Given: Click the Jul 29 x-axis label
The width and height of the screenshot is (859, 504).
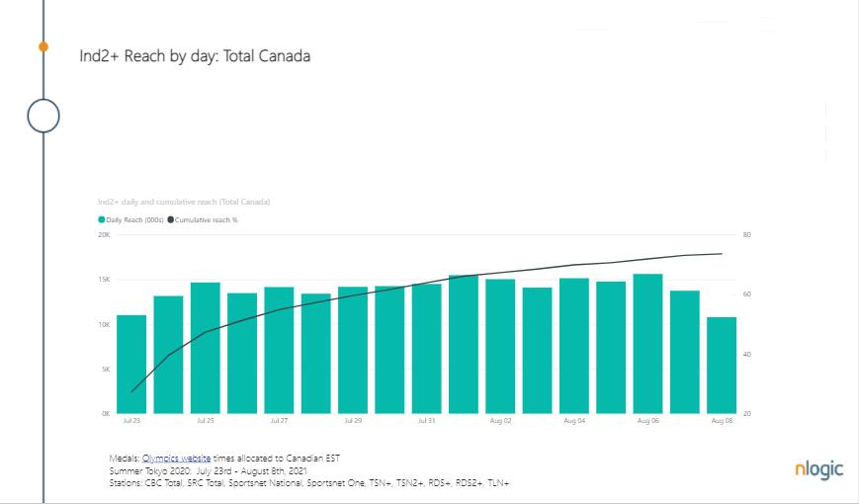Looking at the screenshot, I should 353,421.
